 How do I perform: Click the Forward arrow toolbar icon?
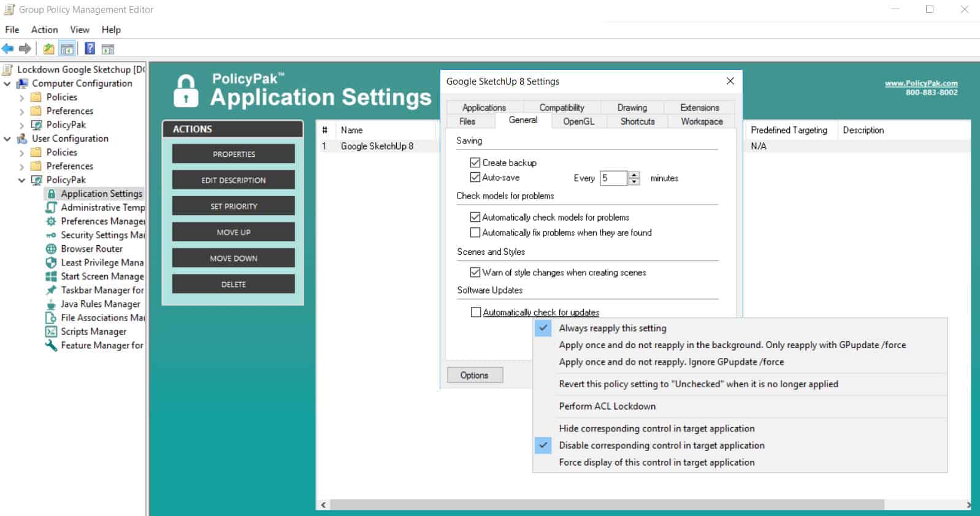(x=25, y=48)
